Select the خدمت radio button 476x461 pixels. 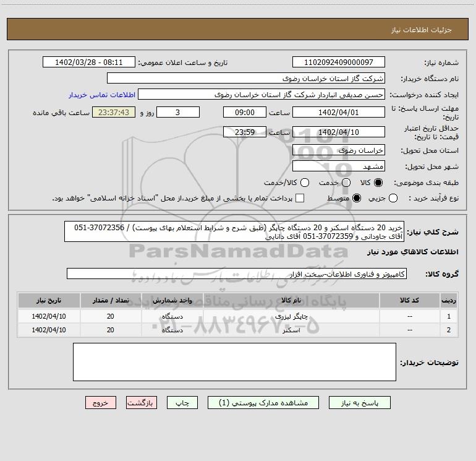(346, 183)
